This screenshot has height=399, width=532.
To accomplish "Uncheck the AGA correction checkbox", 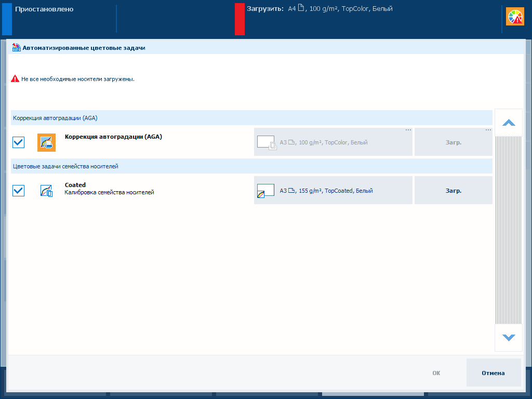I will coord(18,142).
